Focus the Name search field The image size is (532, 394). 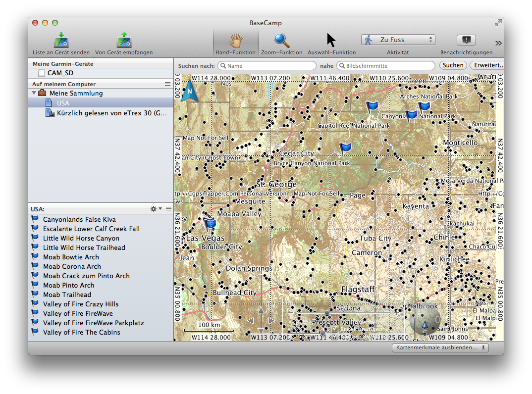(x=266, y=65)
